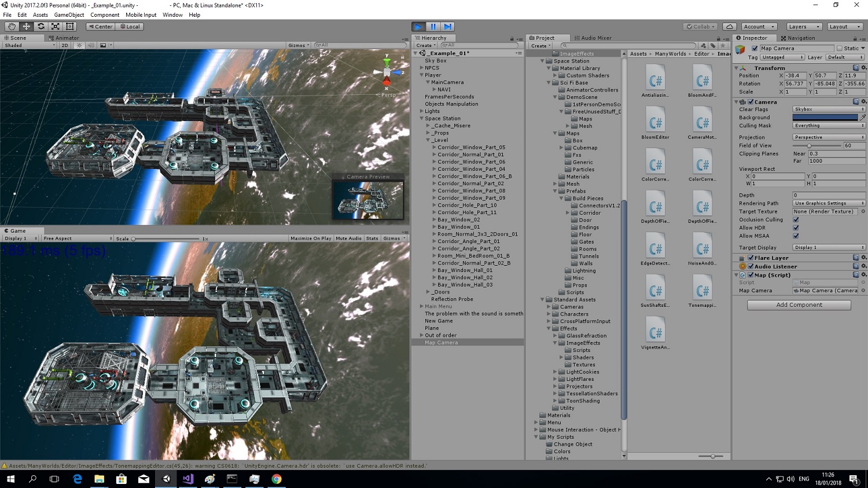
Task: Select the Hand tool in the toolbar
Action: tap(12, 26)
